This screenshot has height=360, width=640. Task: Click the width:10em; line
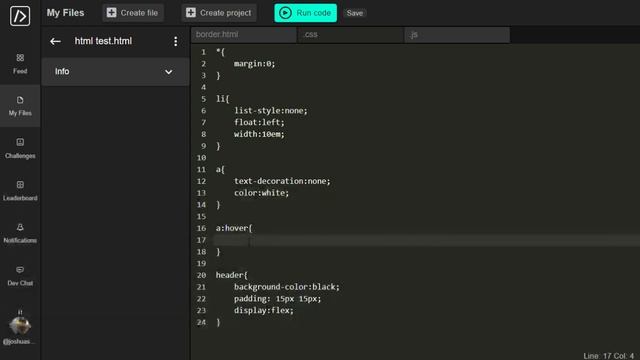259,134
